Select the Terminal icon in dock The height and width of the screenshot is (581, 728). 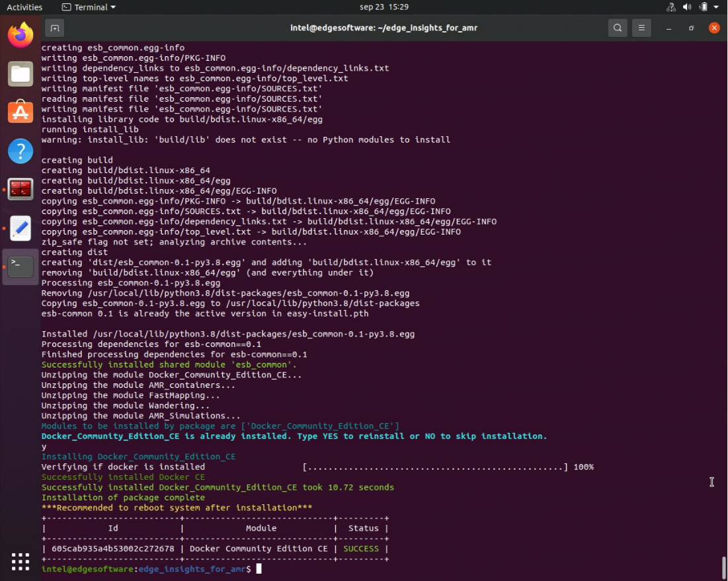pyautogui.click(x=20, y=266)
